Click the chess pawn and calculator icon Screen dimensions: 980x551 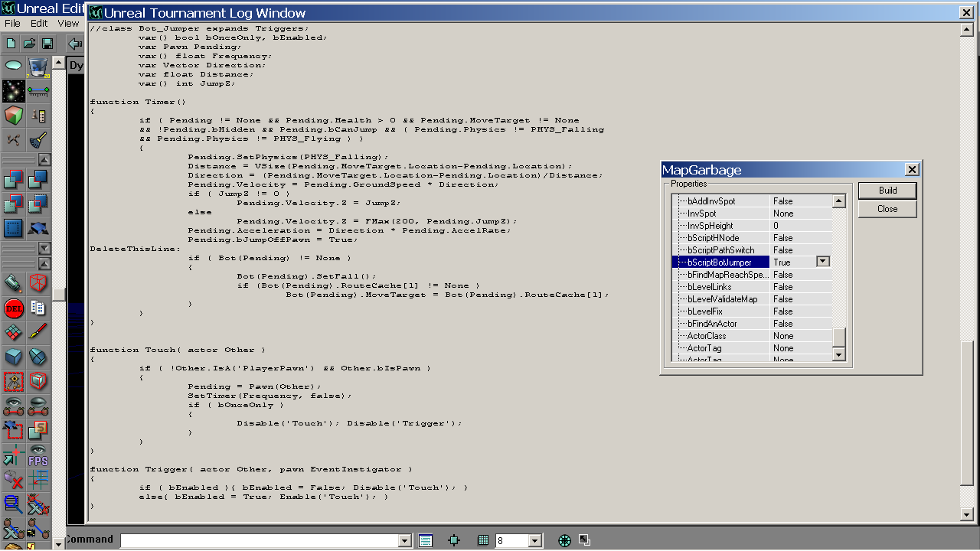(38, 116)
